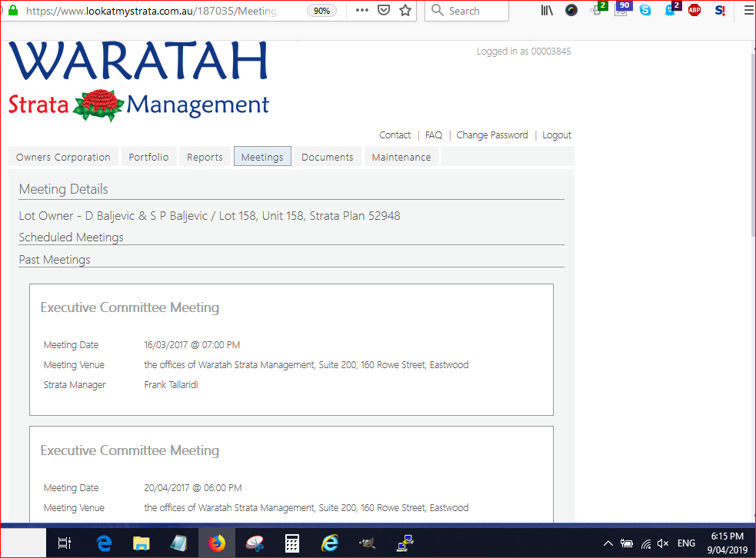This screenshot has width=756, height=558.
Task: Click the Frank Tallaridi manager name
Action: (x=172, y=384)
